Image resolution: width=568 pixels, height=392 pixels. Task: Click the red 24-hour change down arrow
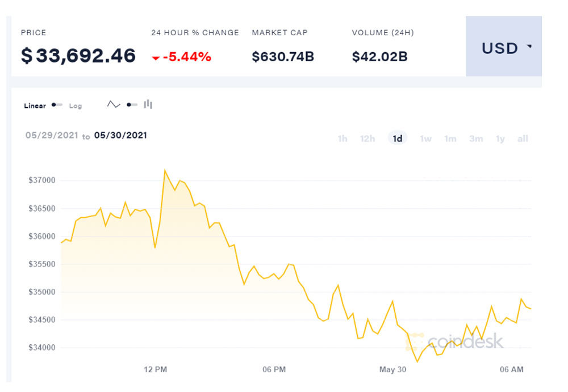pos(156,58)
